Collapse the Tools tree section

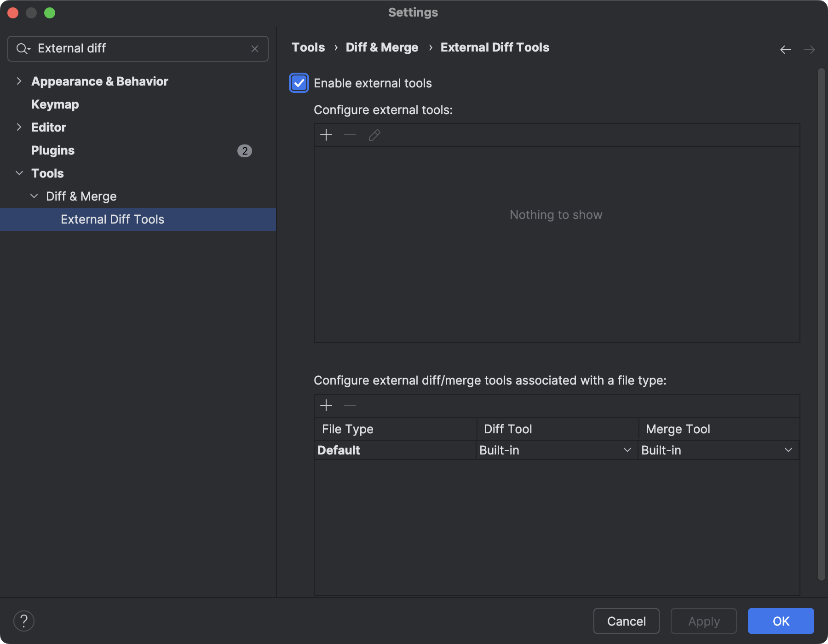pos(19,173)
